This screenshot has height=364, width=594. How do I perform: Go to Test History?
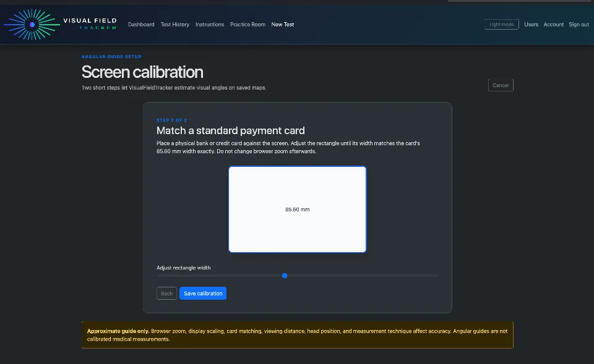point(174,25)
